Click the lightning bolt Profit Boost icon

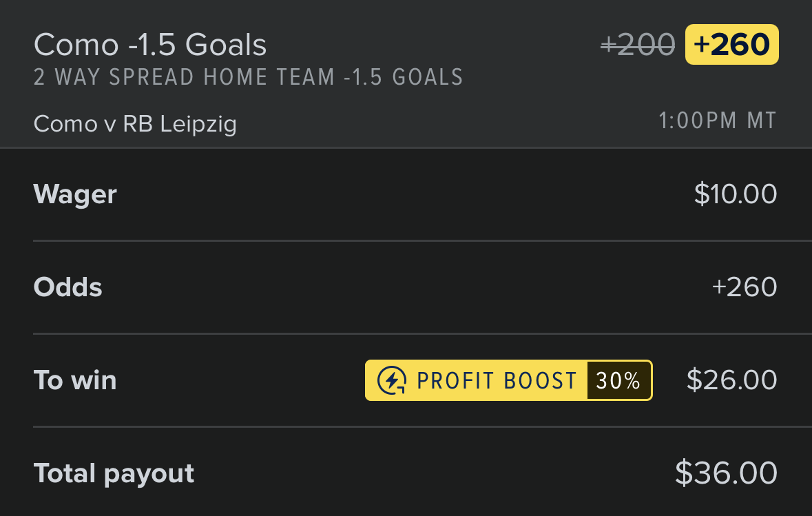(392, 380)
